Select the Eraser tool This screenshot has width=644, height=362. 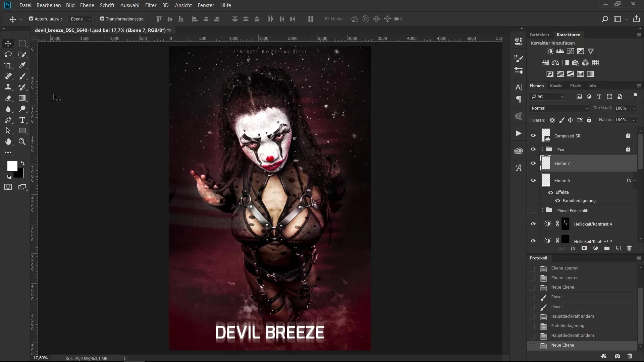pos(8,98)
